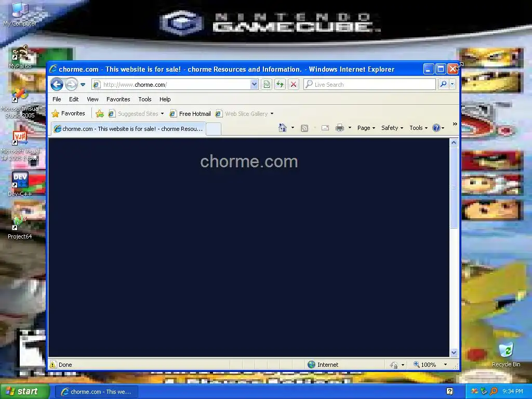Click the taskbar help question icon
The height and width of the screenshot is (399, 532).
coord(449,392)
